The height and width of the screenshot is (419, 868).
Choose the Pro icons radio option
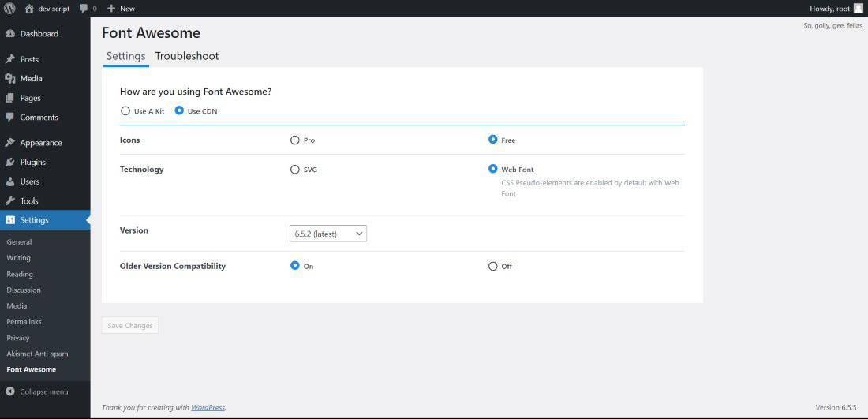pos(295,140)
